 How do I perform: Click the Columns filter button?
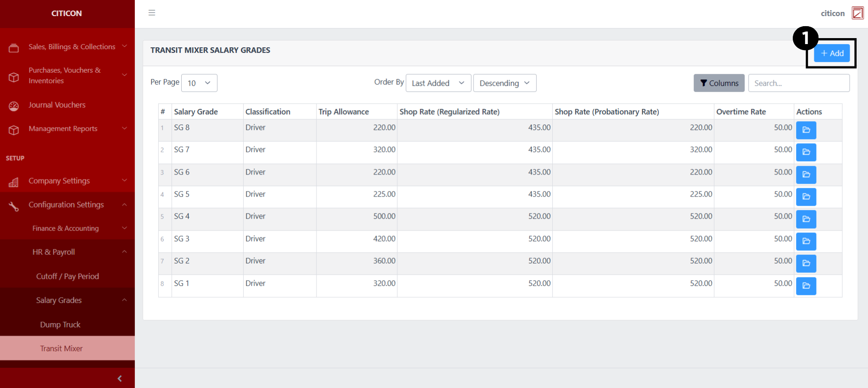click(719, 83)
